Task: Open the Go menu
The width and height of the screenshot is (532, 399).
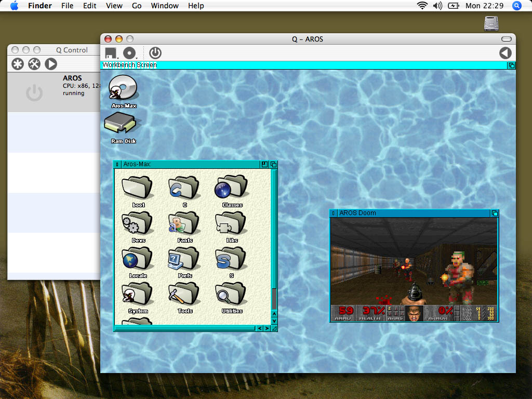Action: coord(137,6)
